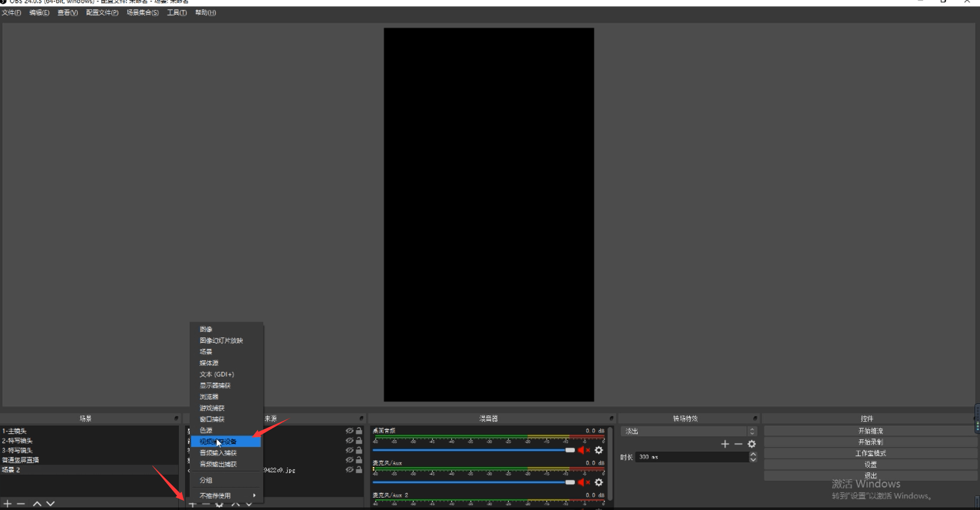The height and width of the screenshot is (510, 980).
Task: Toggle lock on fourth source row
Action: 359,460
